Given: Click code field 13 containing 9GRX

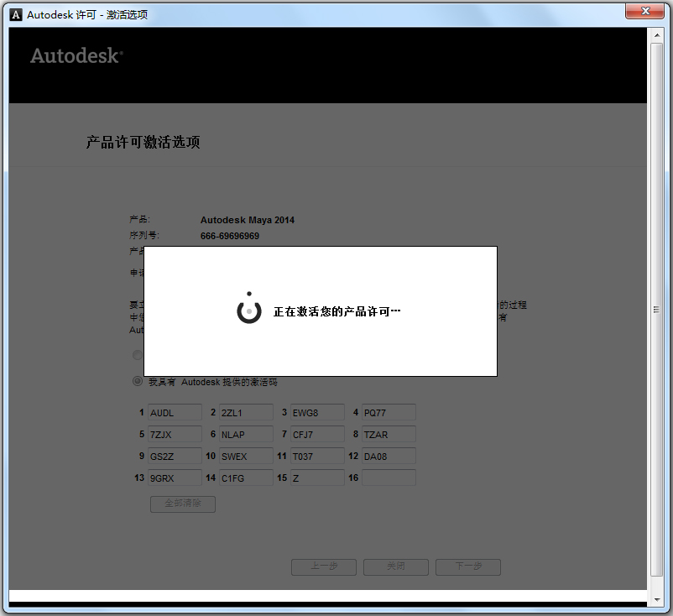Looking at the screenshot, I should pyautogui.click(x=175, y=478).
